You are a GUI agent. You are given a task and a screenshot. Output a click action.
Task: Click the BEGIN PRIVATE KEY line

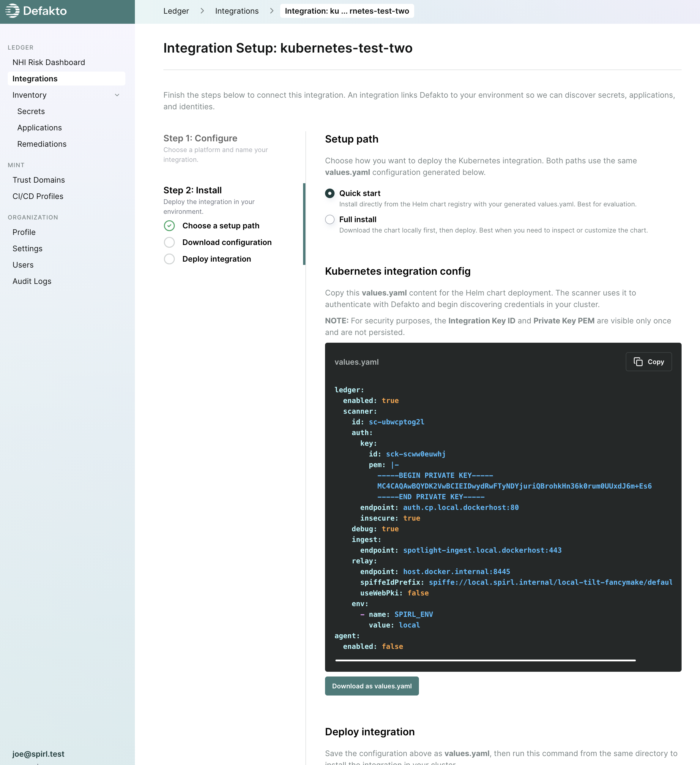[x=435, y=475]
